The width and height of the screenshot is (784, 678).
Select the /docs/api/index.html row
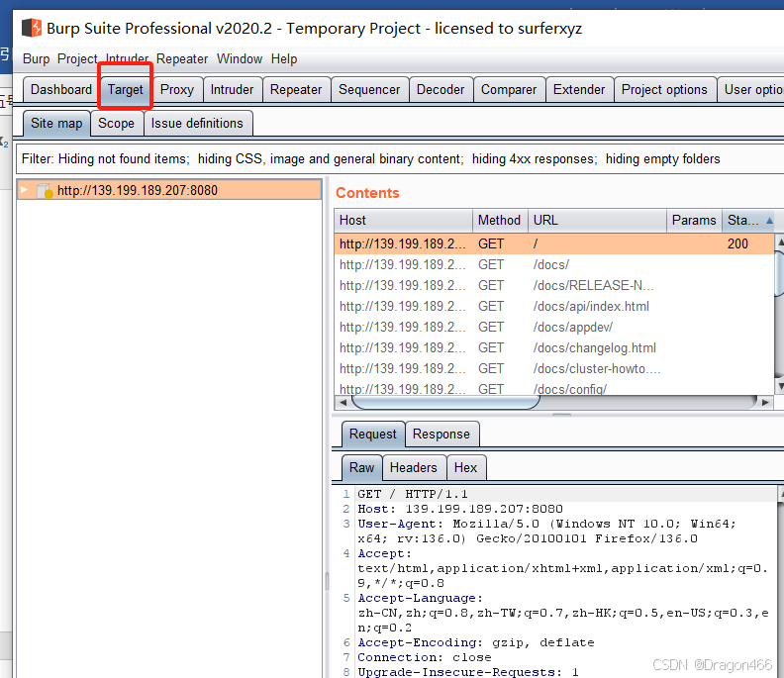554,307
